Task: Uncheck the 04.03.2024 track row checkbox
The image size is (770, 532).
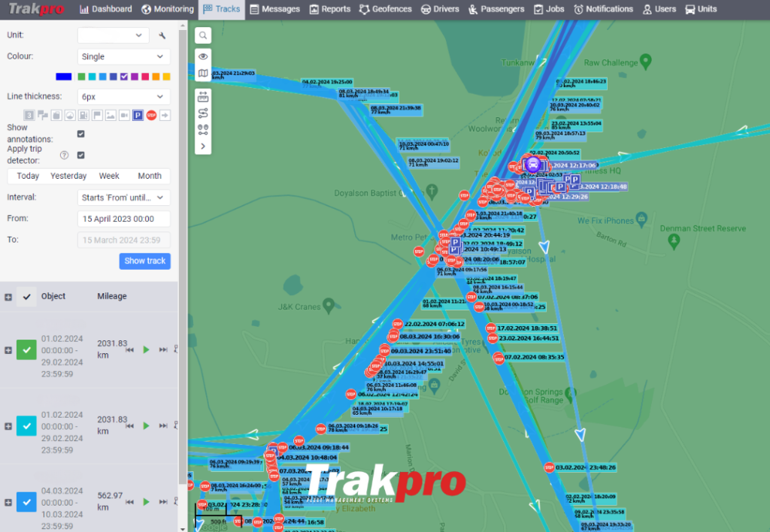Action: click(x=26, y=500)
